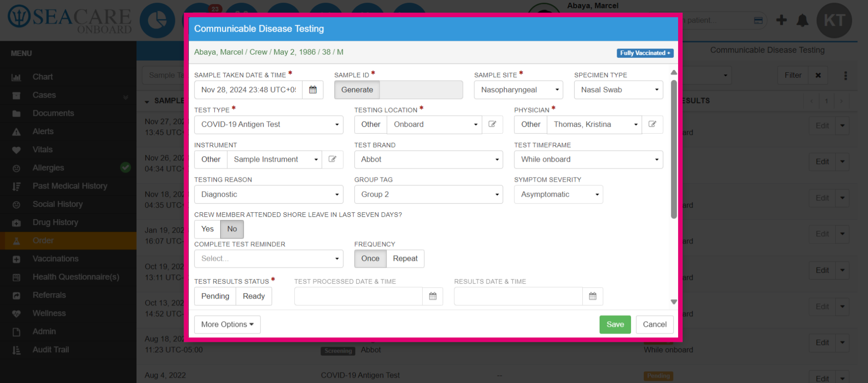Image resolution: width=868 pixels, height=383 pixels.
Task: Open Sample Instrument dropdown
Action: 274,159
